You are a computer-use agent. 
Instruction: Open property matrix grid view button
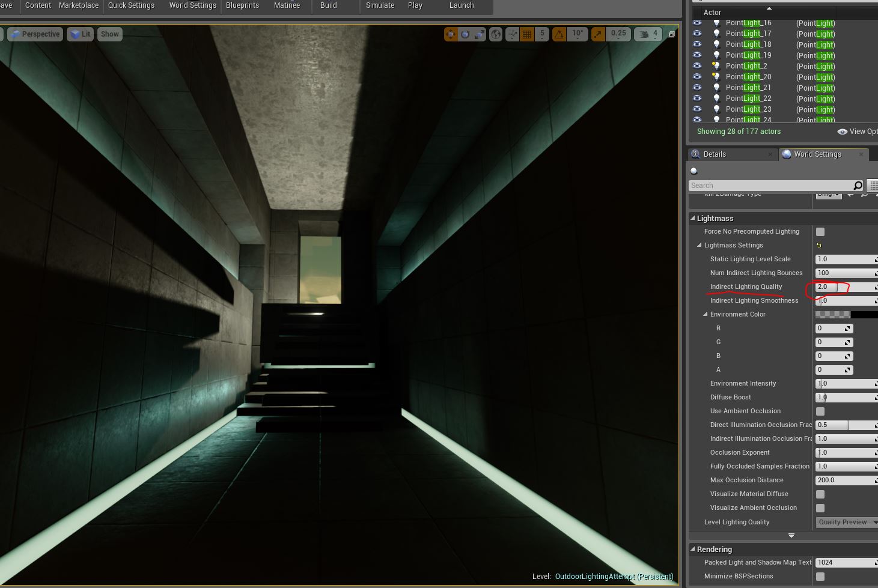[x=873, y=186]
